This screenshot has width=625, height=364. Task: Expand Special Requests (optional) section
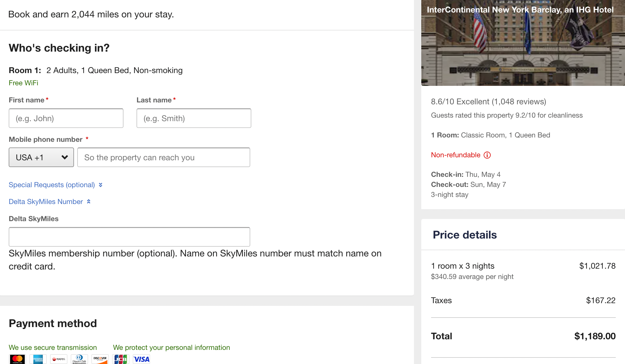56,185
